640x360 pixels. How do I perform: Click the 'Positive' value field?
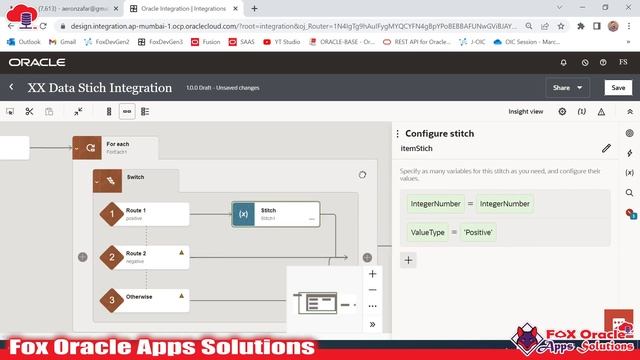[478, 232]
